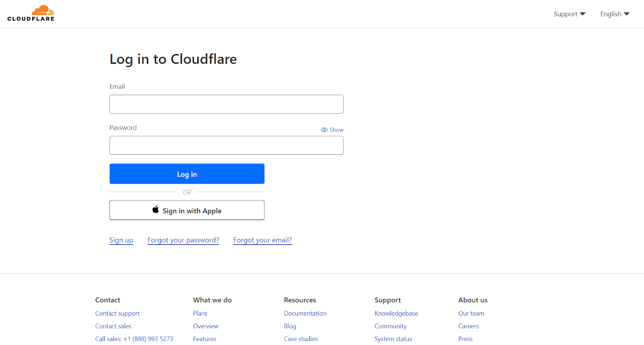644x345 pixels.
Task: Open Documentation under Resources
Action: [x=305, y=314]
